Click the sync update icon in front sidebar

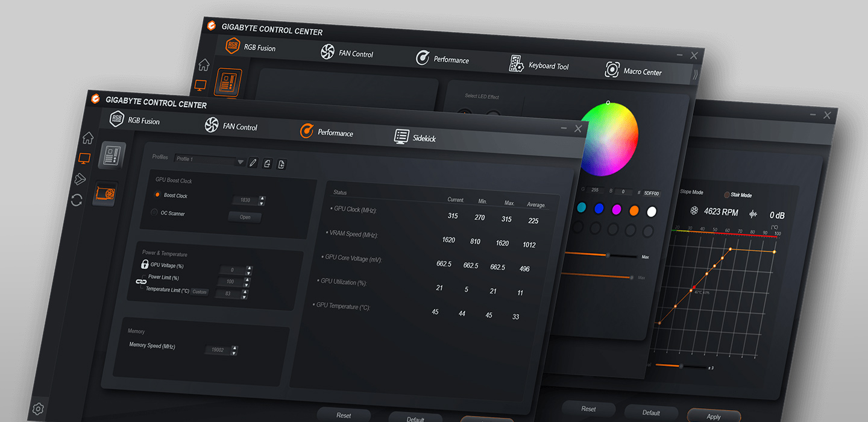click(x=77, y=200)
